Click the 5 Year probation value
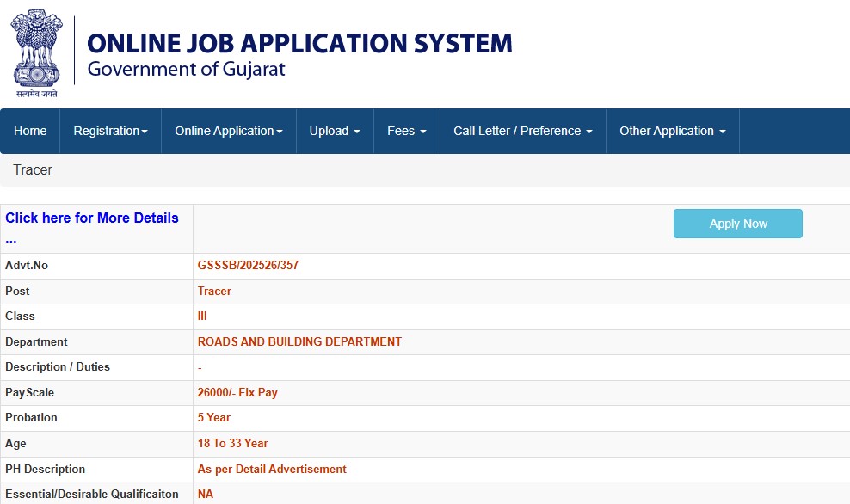 [212, 418]
